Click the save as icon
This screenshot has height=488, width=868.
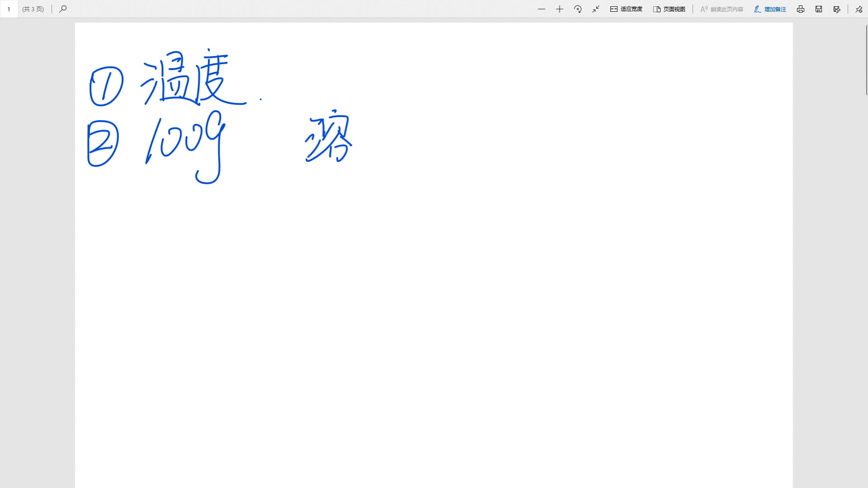tap(837, 9)
